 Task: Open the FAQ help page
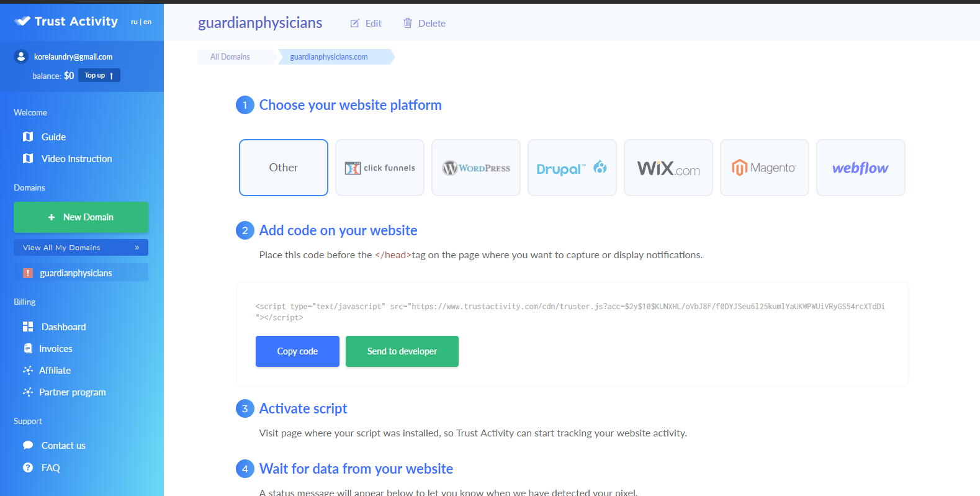(50, 468)
